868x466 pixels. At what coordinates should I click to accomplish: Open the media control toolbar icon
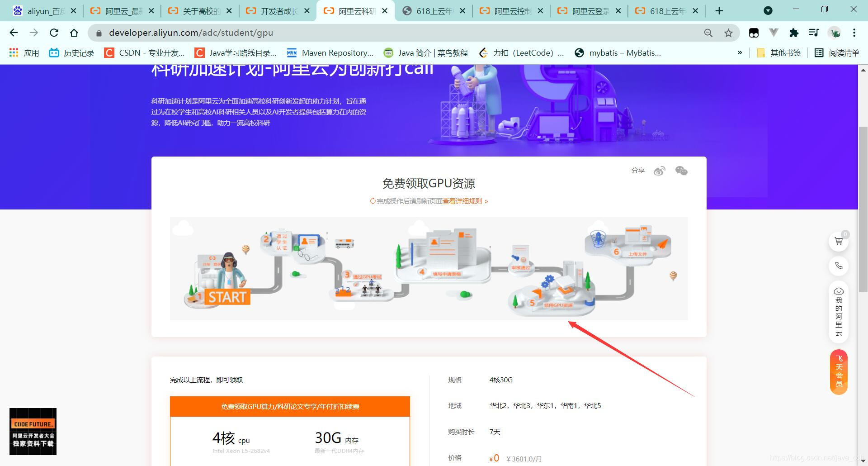pyautogui.click(x=814, y=33)
